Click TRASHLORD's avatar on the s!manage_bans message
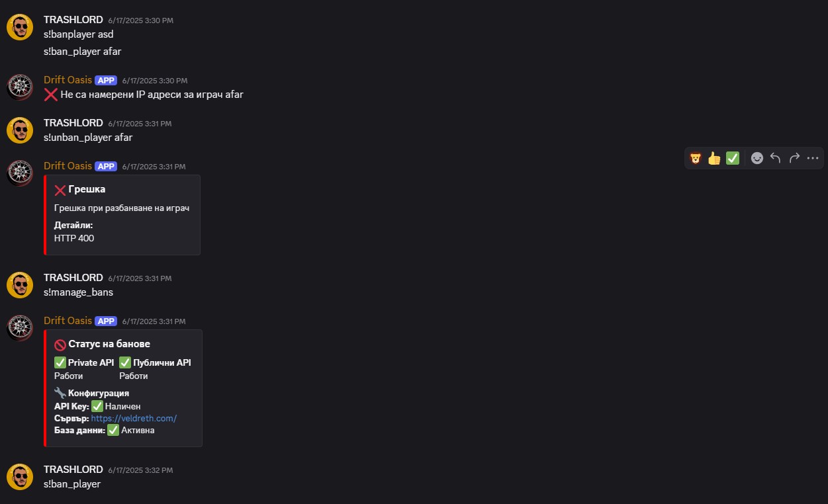The height and width of the screenshot is (504, 828). point(20,285)
